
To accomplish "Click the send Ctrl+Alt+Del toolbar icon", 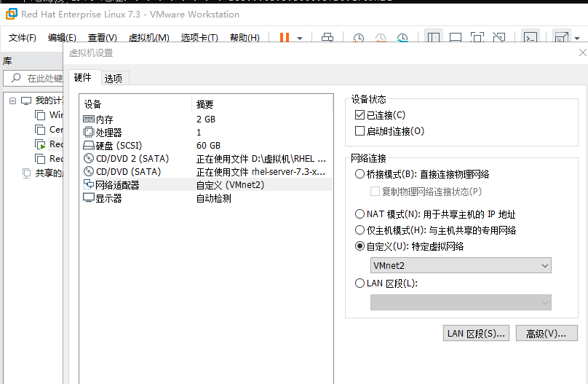I will pos(327,38).
